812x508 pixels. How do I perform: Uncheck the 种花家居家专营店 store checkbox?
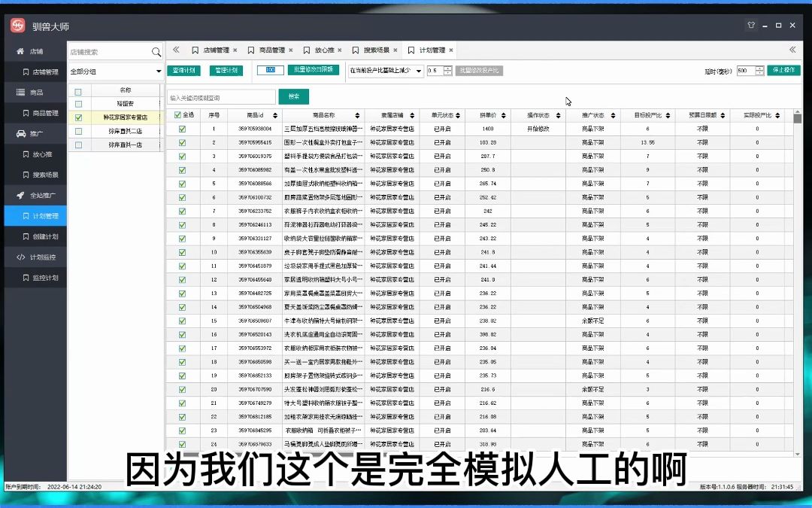coord(78,117)
